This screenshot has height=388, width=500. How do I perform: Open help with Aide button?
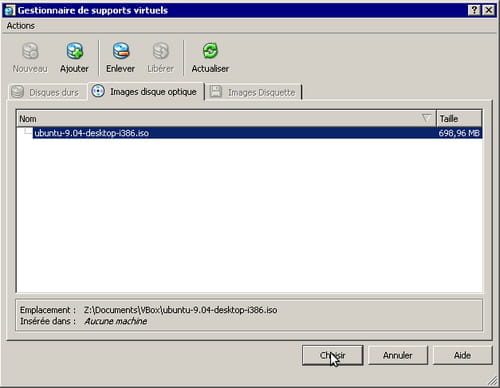[462, 355]
